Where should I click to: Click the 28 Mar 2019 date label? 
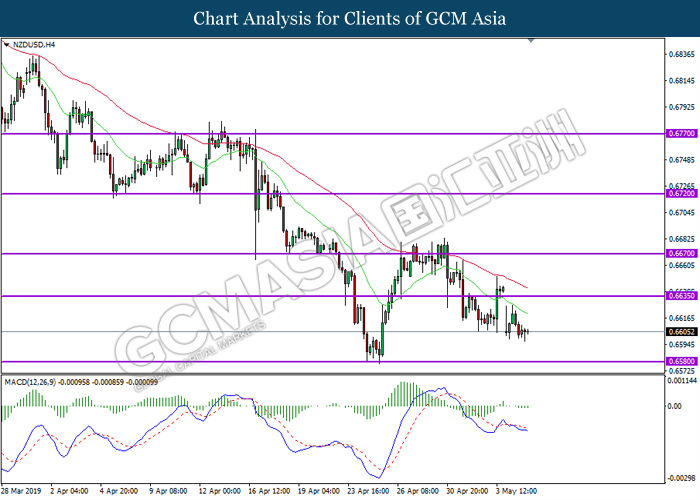click(x=21, y=491)
